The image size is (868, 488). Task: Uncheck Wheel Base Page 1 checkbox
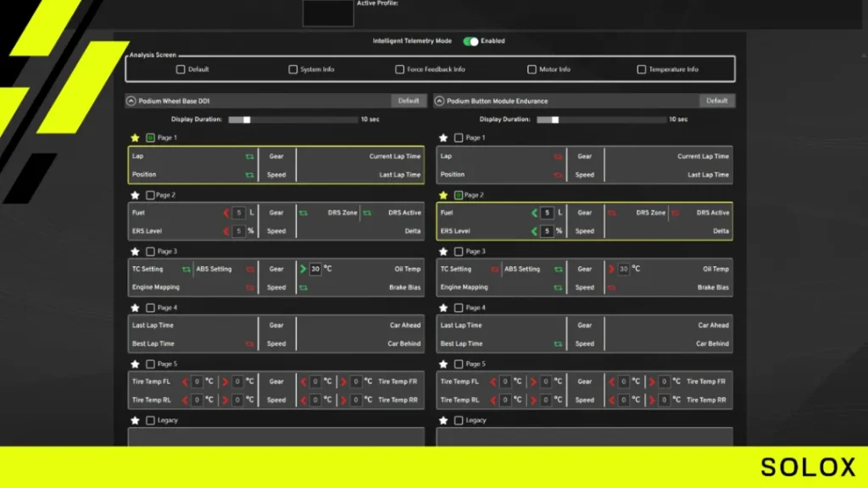150,138
